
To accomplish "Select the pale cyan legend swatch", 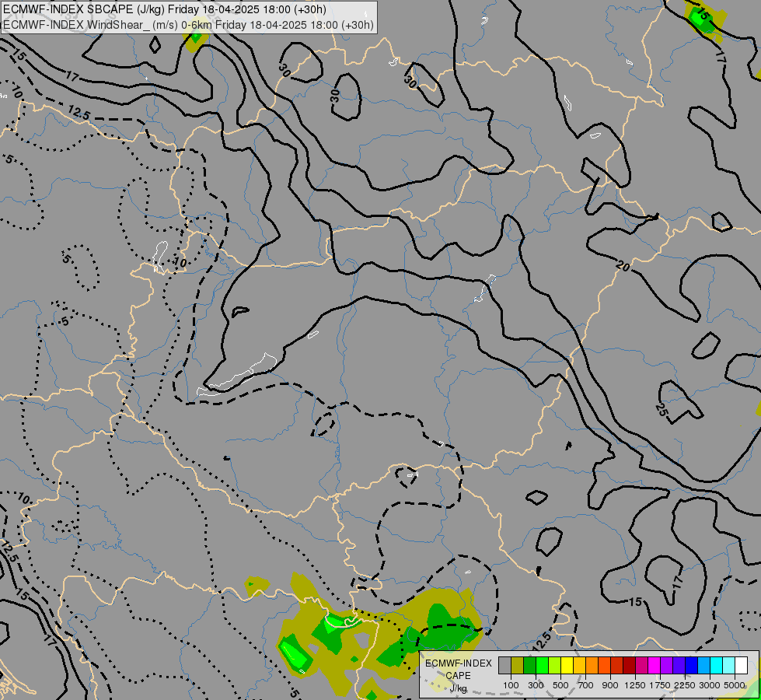I will 728,665.
